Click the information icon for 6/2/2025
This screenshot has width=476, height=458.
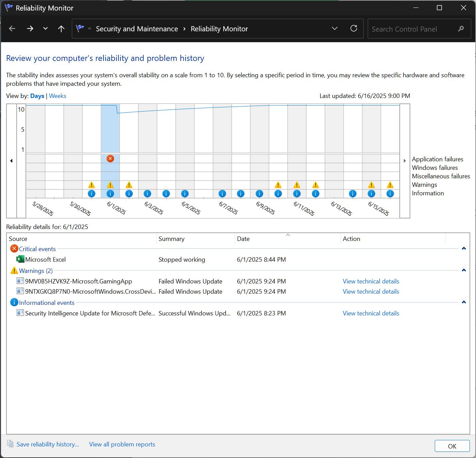coord(129,194)
